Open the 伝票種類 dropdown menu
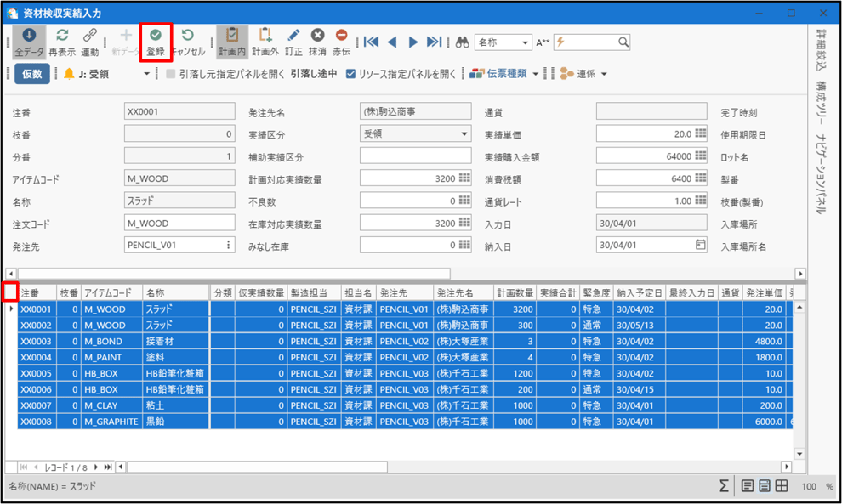The height and width of the screenshot is (504, 842). [536, 74]
